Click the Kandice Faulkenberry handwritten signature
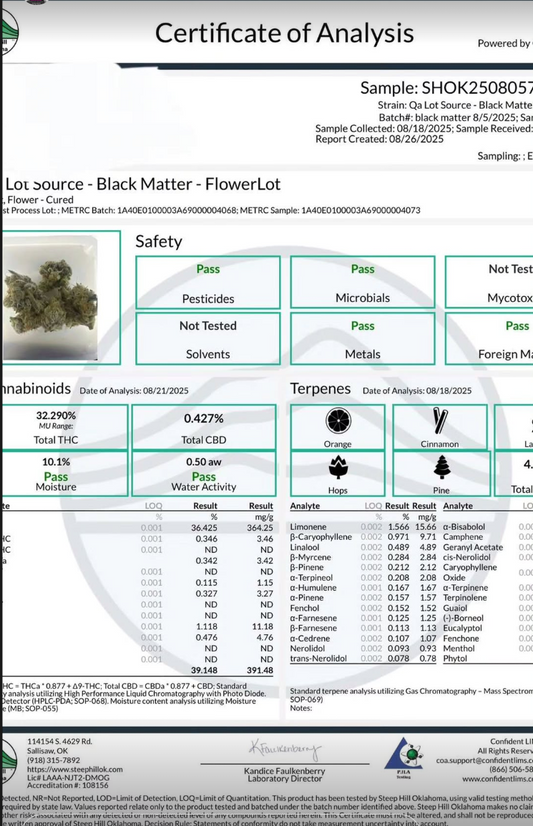The height and width of the screenshot is (826, 533). 285,749
